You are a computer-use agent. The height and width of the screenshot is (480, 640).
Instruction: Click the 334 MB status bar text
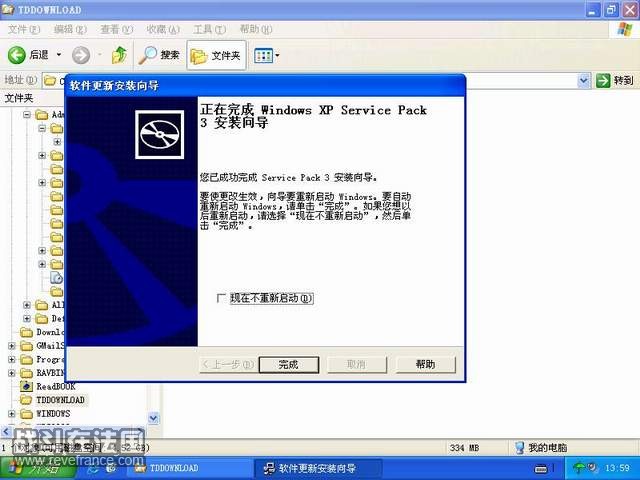click(x=464, y=448)
